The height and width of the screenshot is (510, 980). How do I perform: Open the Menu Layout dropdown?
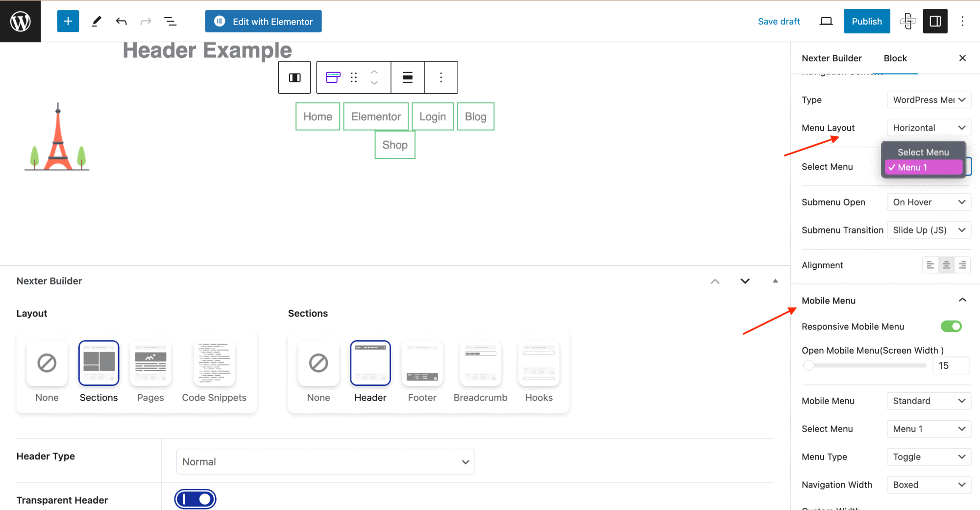(929, 128)
